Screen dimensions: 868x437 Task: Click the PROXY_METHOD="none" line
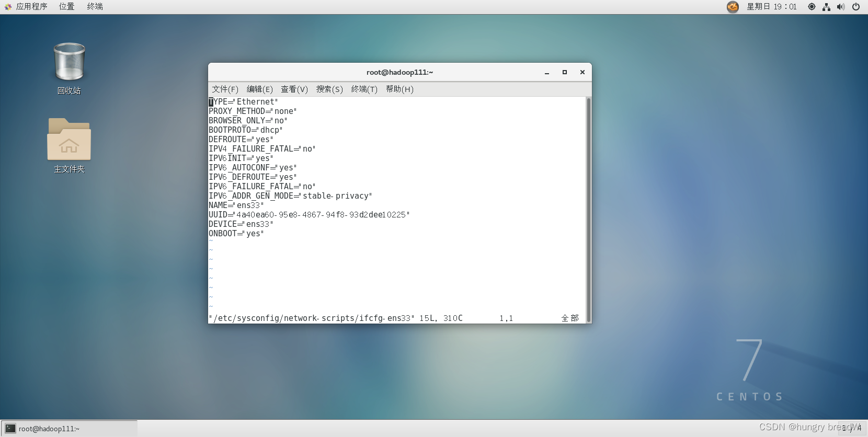(253, 111)
